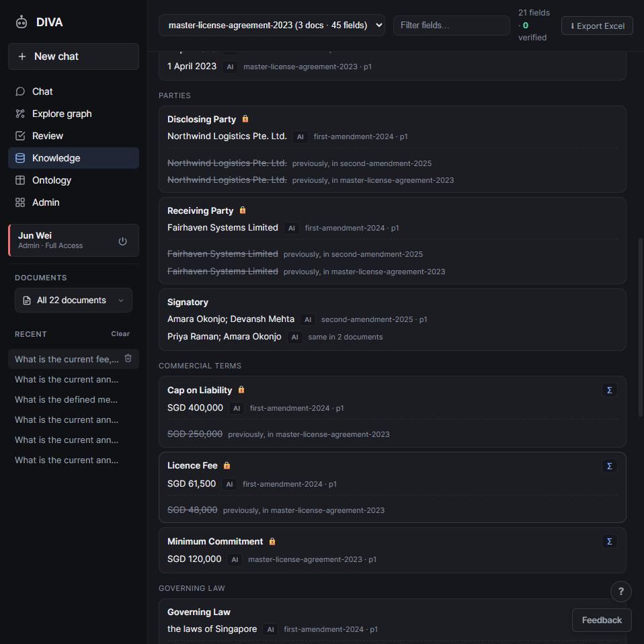
Task: Select the struck-through SGD 48,000 previous value
Action: 192,510
